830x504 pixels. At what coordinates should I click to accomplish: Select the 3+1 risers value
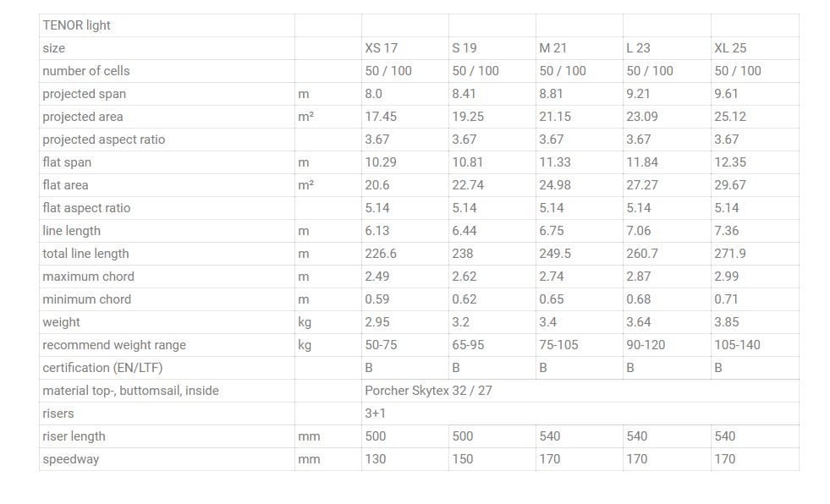pos(376,414)
